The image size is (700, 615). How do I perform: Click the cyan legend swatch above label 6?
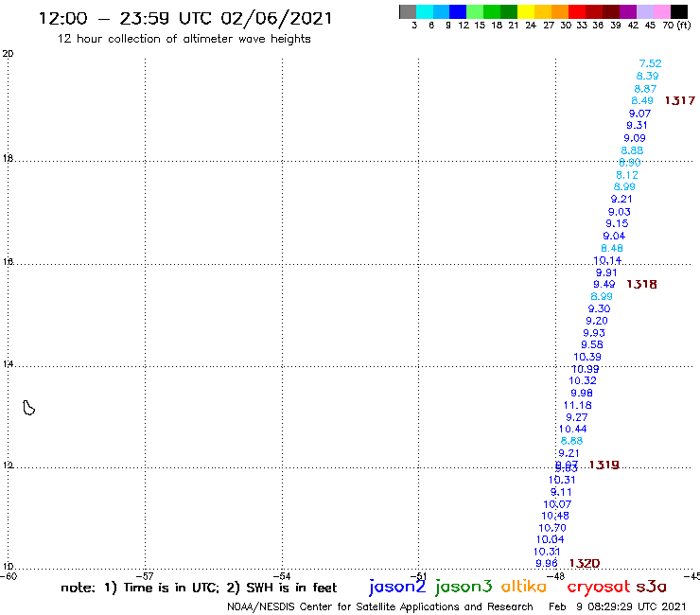[425, 11]
